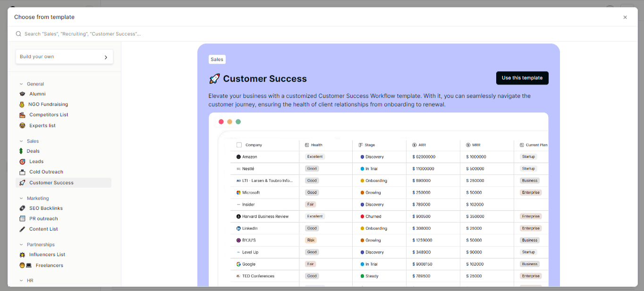Screen dimensions: 644x291
Task: Expand the HR section in the sidebar
Action: [x=20, y=280]
